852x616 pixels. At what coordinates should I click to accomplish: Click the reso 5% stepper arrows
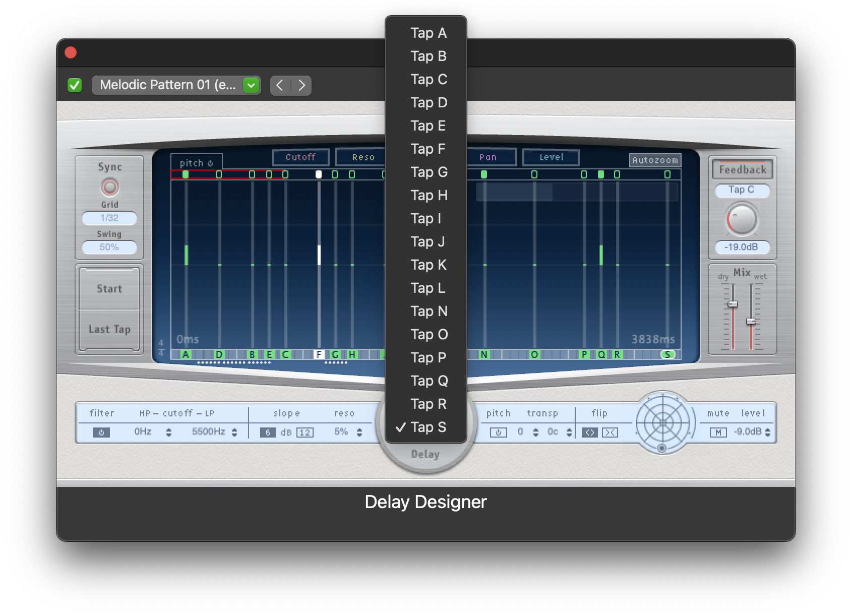[359, 432]
